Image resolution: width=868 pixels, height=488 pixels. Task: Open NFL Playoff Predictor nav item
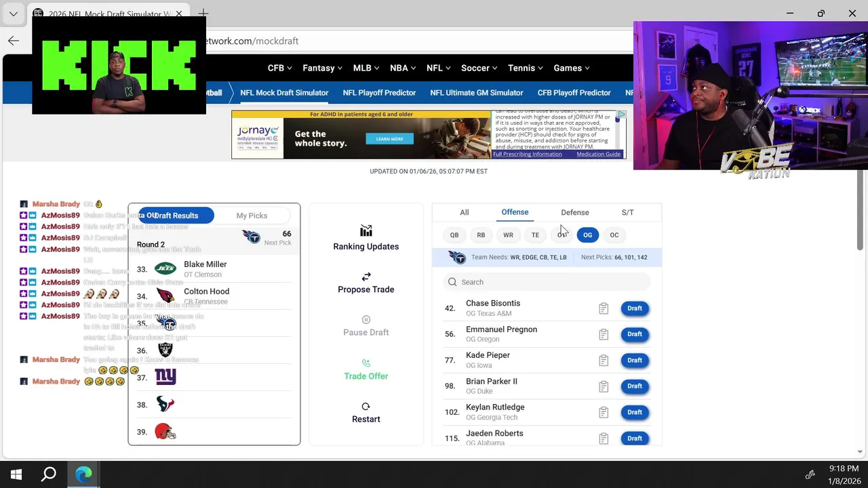pyautogui.click(x=379, y=93)
